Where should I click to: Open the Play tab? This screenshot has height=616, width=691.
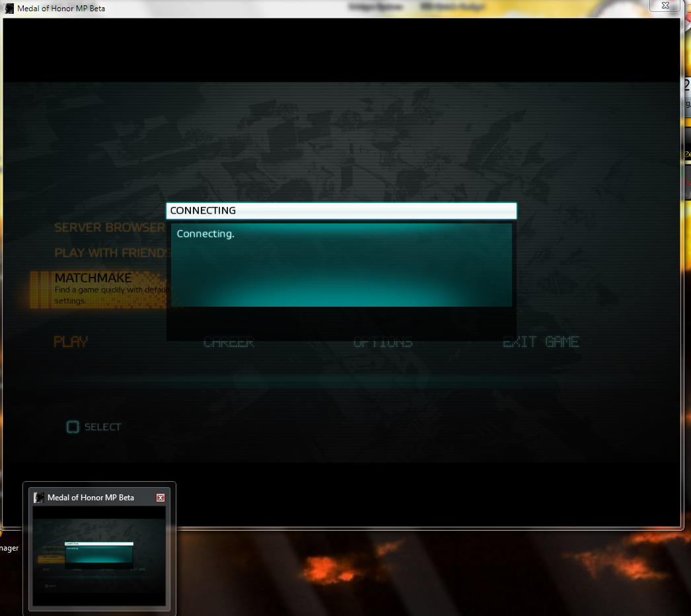coord(71,342)
